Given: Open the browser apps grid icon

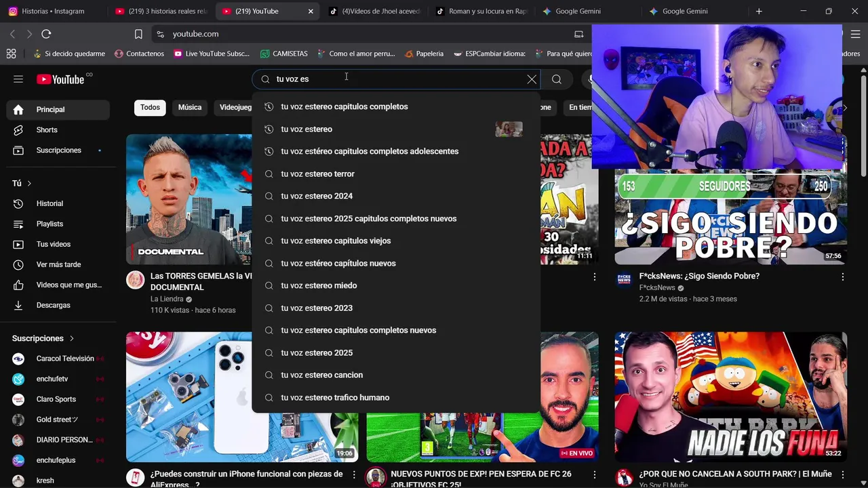Looking at the screenshot, I should [x=11, y=54].
